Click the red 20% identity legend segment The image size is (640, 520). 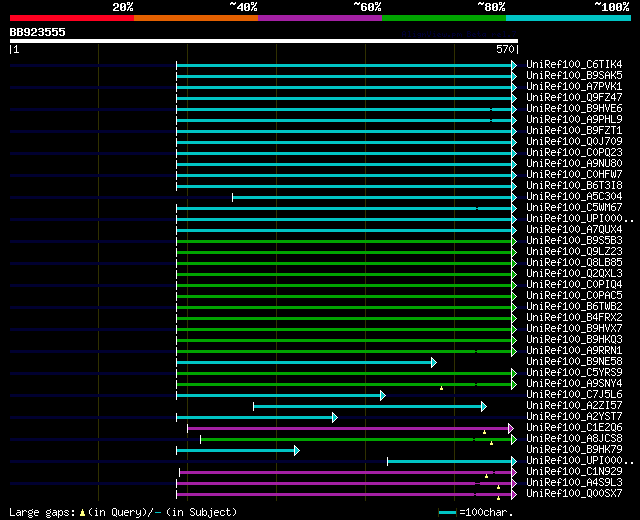pos(72,18)
